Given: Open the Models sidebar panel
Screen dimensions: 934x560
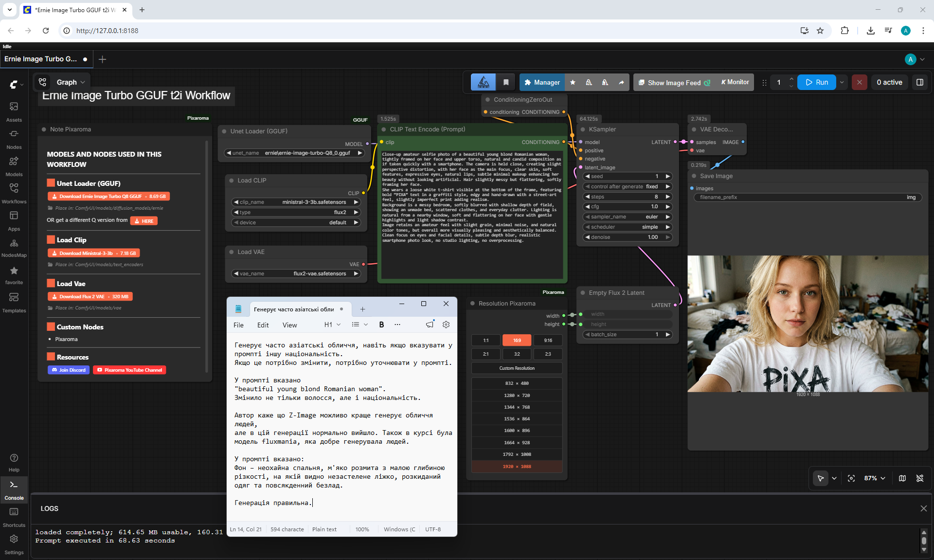Looking at the screenshot, I should (14, 166).
